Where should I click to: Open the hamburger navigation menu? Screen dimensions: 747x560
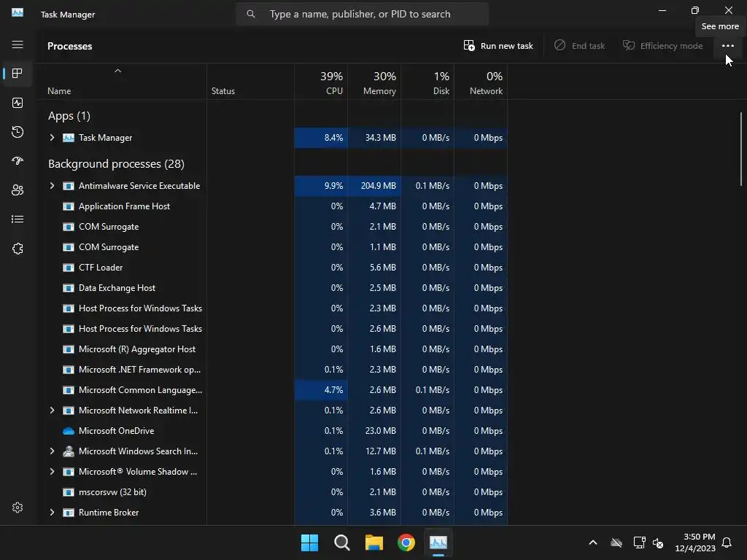tap(18, 44)
